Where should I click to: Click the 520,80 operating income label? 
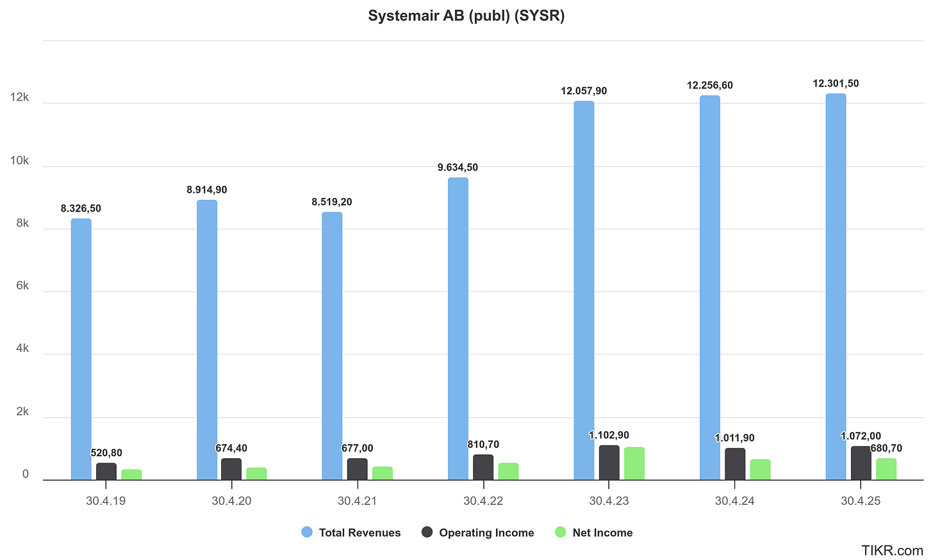click(106, 454)
